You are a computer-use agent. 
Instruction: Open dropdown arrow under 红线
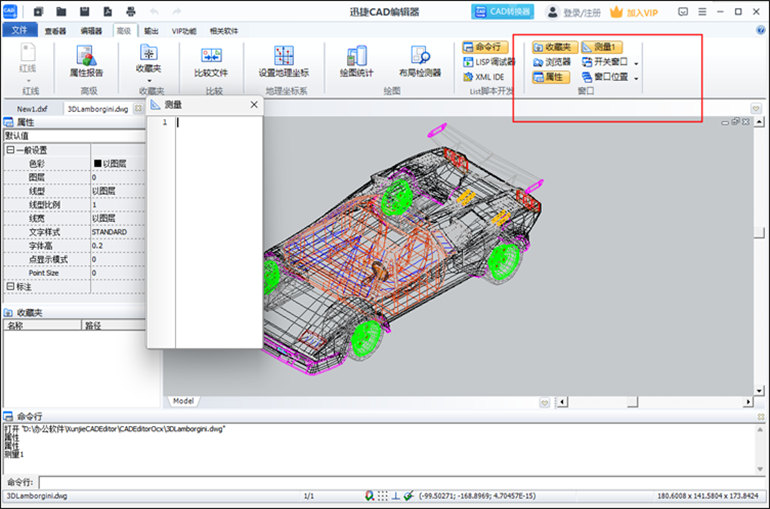click(x=28, y=80)
